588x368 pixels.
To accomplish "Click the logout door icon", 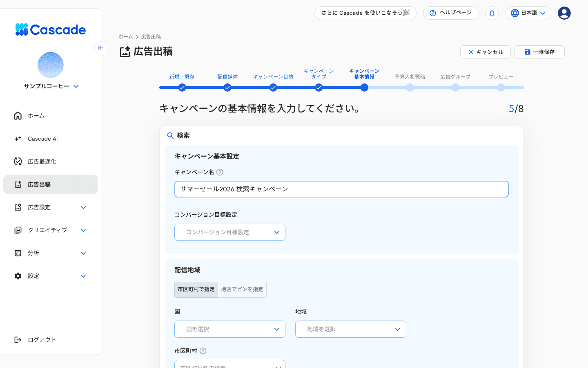I will click(x=18, y=340).
